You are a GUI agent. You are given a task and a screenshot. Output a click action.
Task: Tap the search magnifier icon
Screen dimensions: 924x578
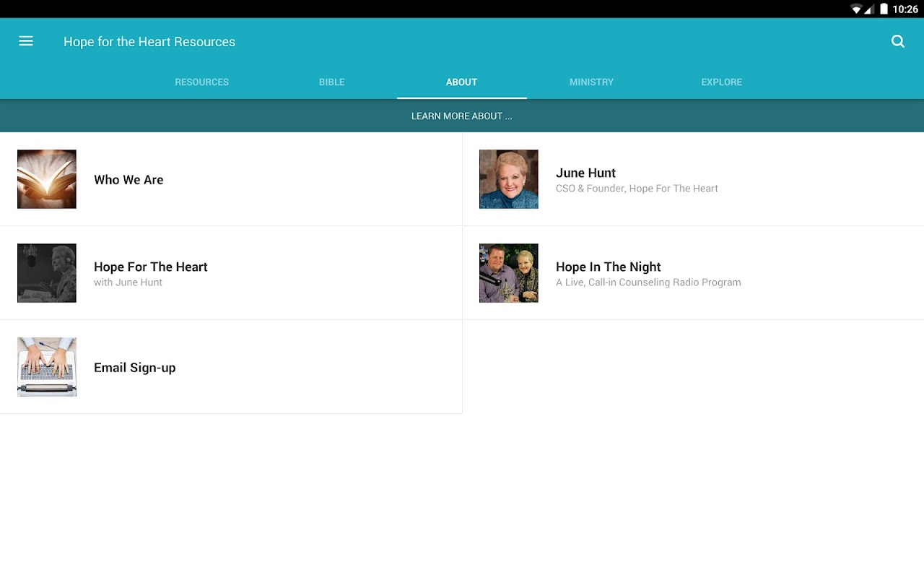898,41
